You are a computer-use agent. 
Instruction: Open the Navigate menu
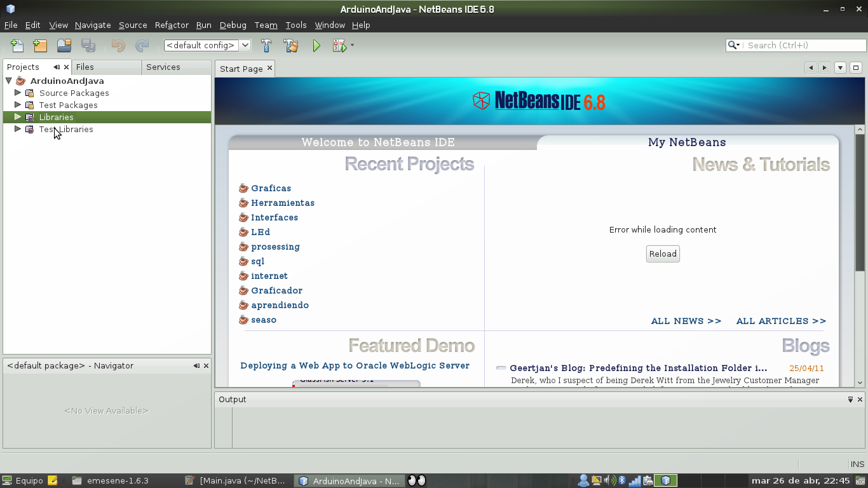click(93, 25)
